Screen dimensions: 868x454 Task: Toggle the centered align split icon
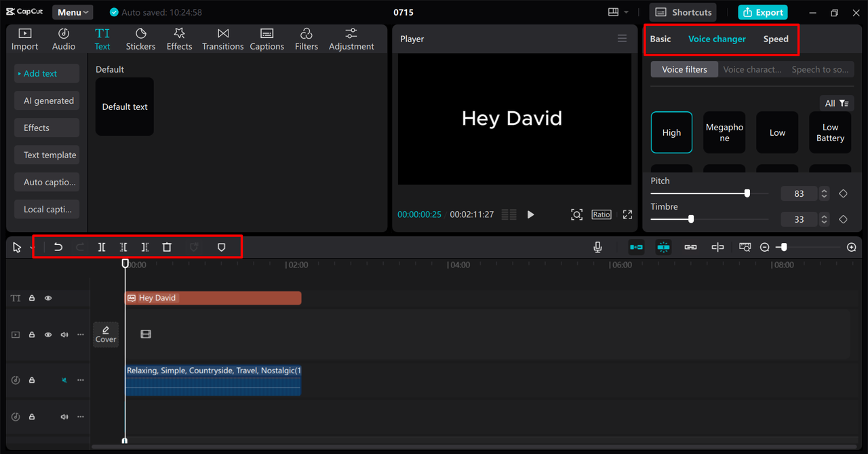click(717, 248)
